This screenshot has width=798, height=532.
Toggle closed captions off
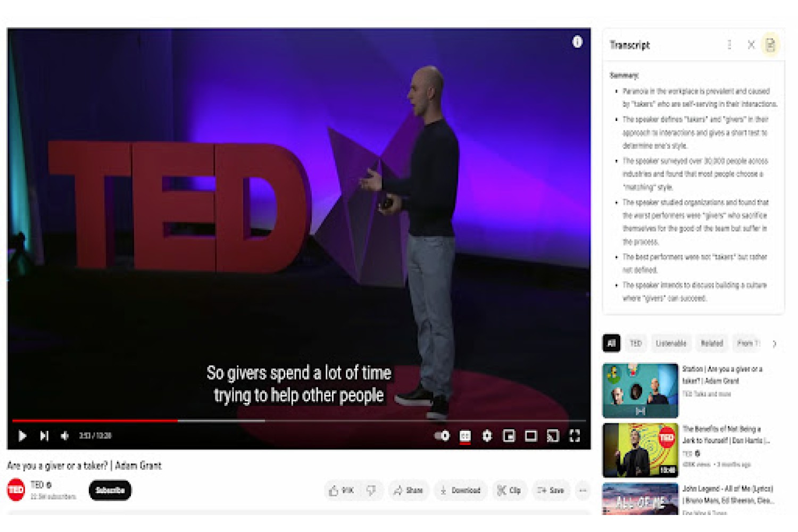pyautogui.click(x=465, y=436)
